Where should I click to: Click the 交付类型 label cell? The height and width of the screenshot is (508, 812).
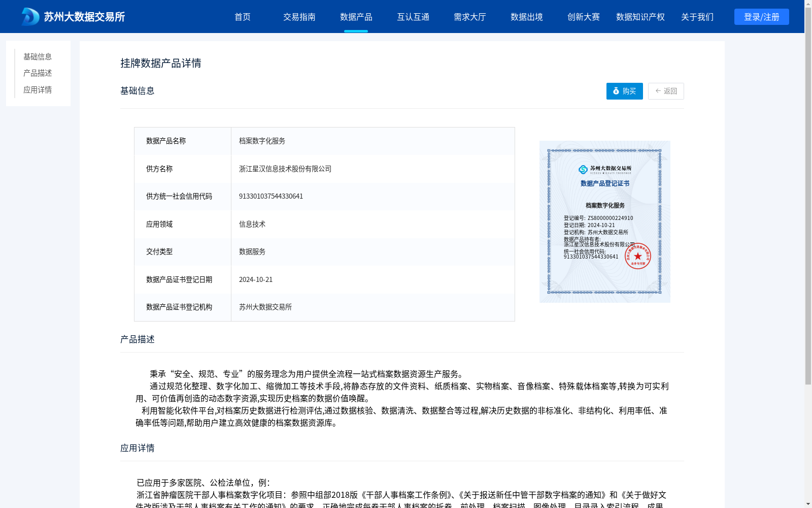pos(183,252)
